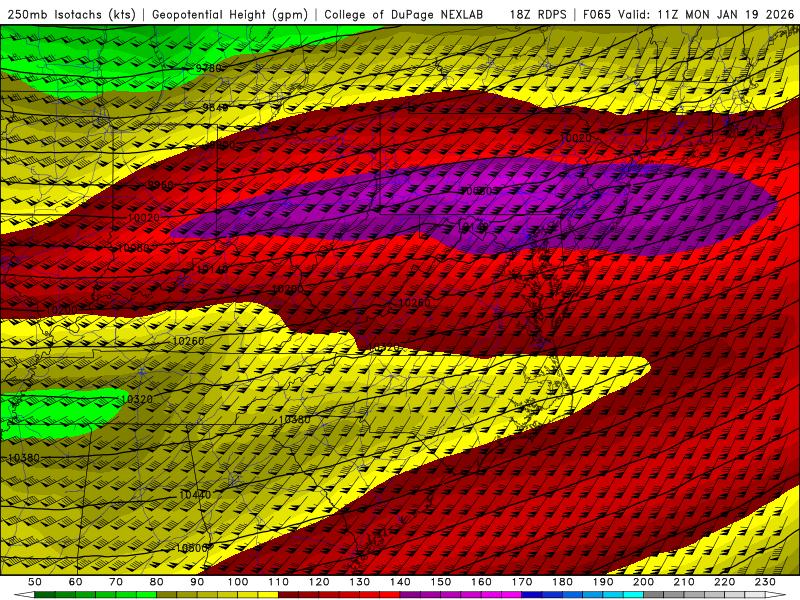Click the 'F065' forecast hour label
Screen dimensions: 800x600
tap(596, 14)
